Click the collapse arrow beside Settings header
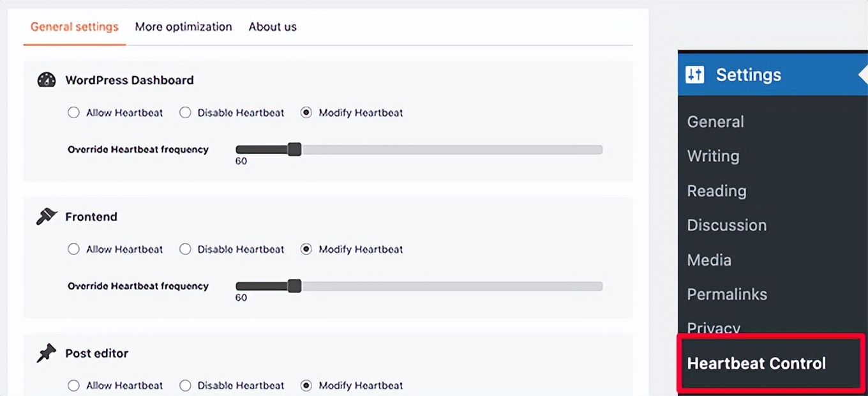 coord(862,74)
